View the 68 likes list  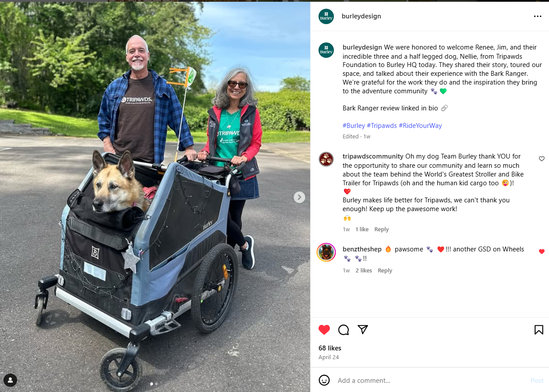(330, 348)
